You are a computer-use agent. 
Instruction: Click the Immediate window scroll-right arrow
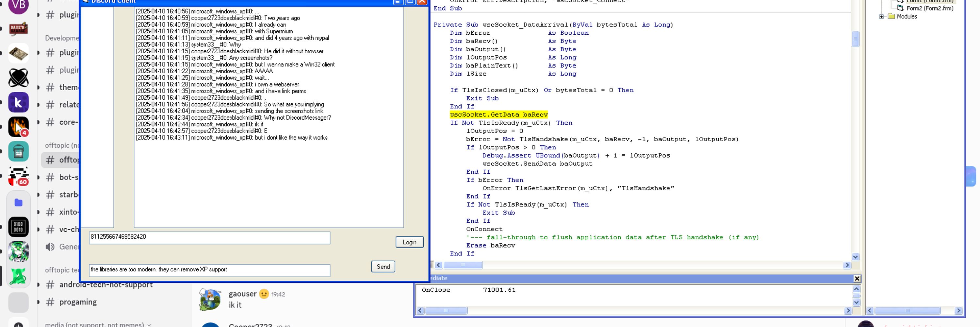[848, 311]
